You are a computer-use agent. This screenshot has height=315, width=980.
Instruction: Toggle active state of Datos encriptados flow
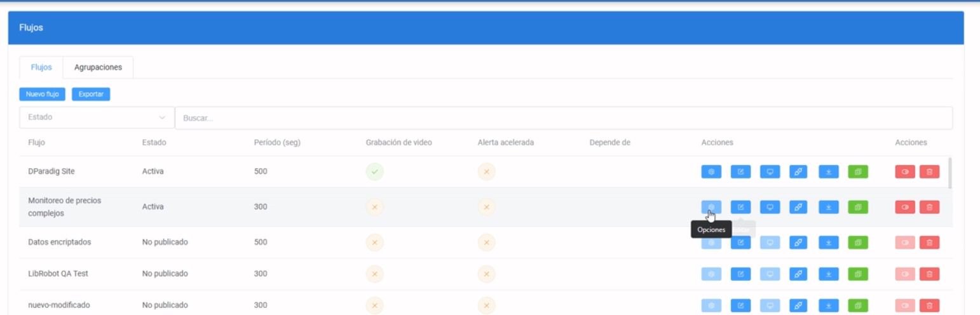point(905,243)
